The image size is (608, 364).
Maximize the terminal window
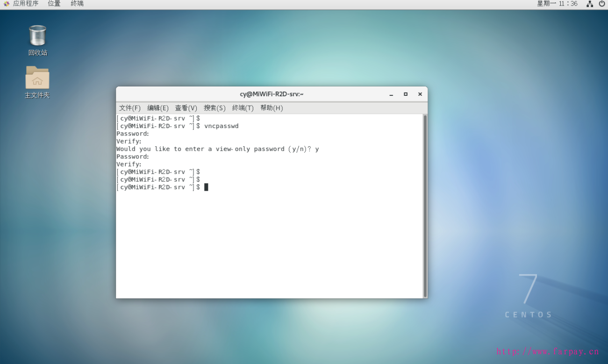click(406, 94)
